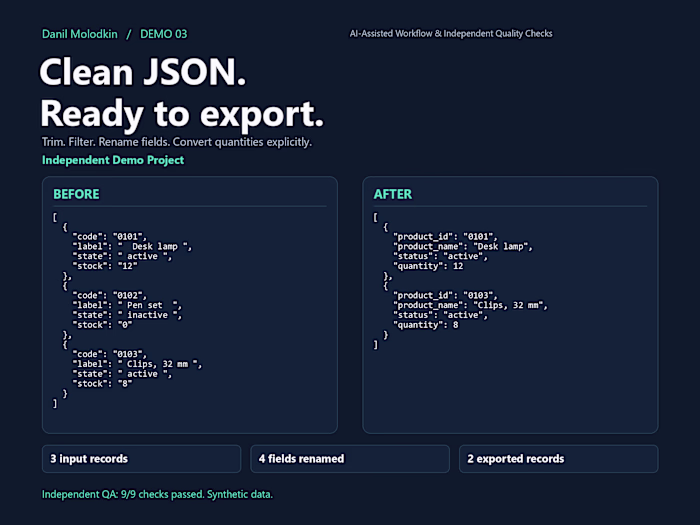Click the "3 input records" stat card

[142, 459]
